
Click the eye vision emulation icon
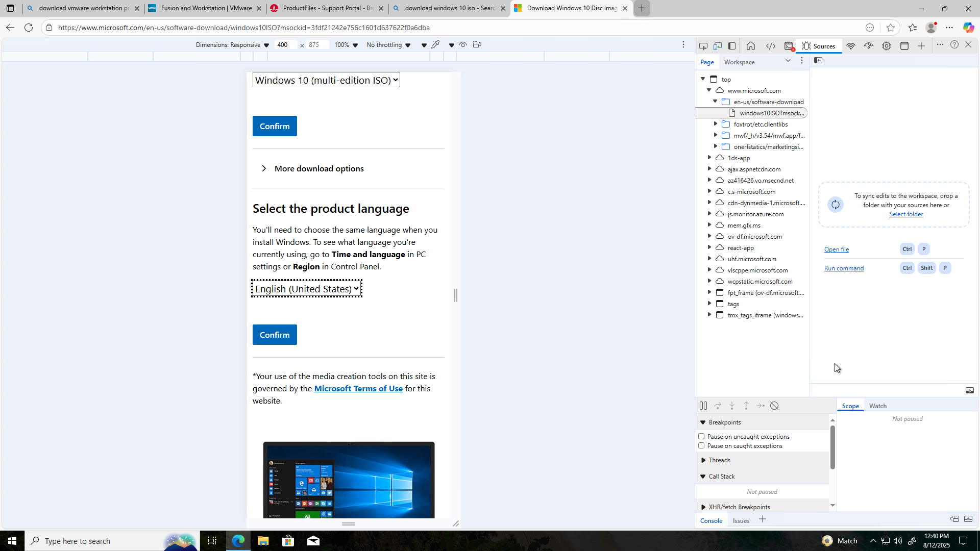[x=463, y=45]
